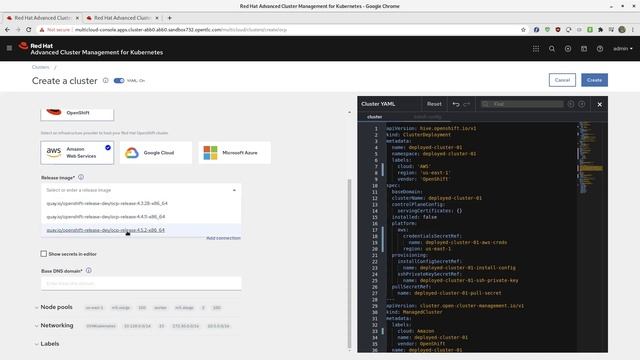This screenshot has height=360, width=640.
Task: Choose the ocp-release 4.5.2 image option
Action: click(141, 230)
